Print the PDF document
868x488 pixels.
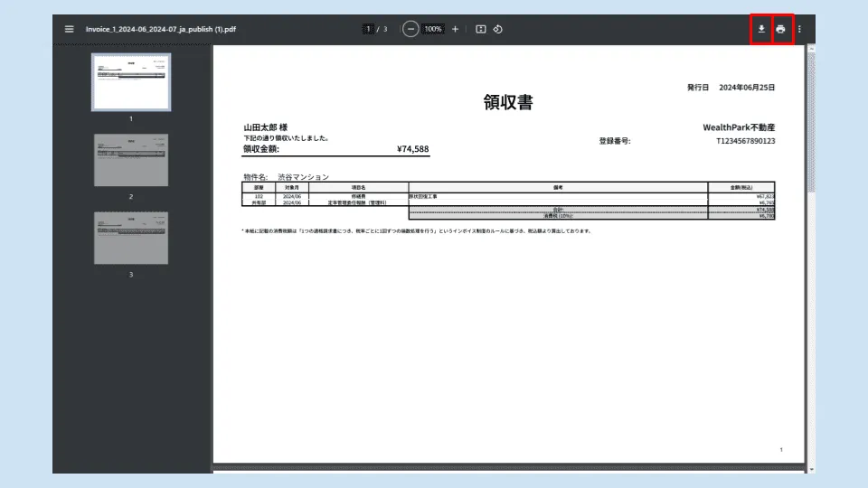780,29
